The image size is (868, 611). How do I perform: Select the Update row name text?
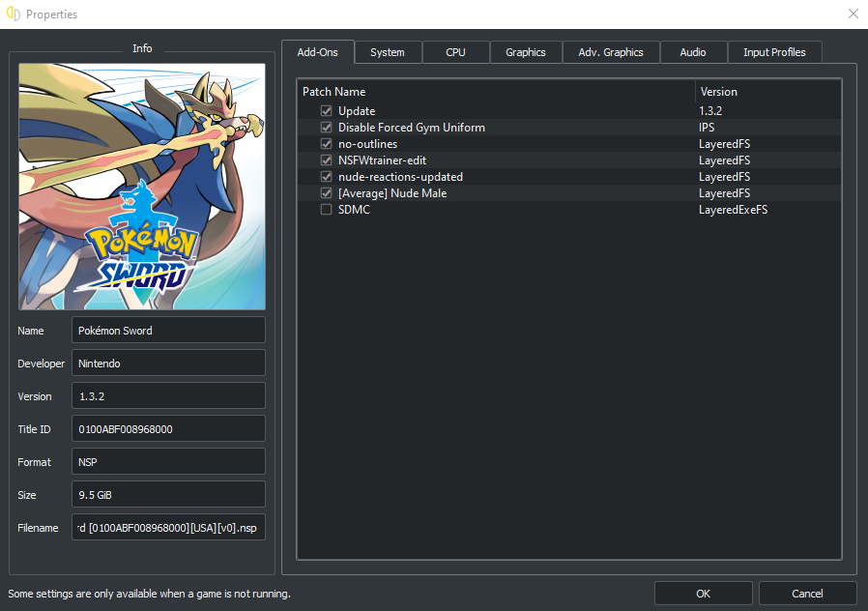(x=357, y=110)
